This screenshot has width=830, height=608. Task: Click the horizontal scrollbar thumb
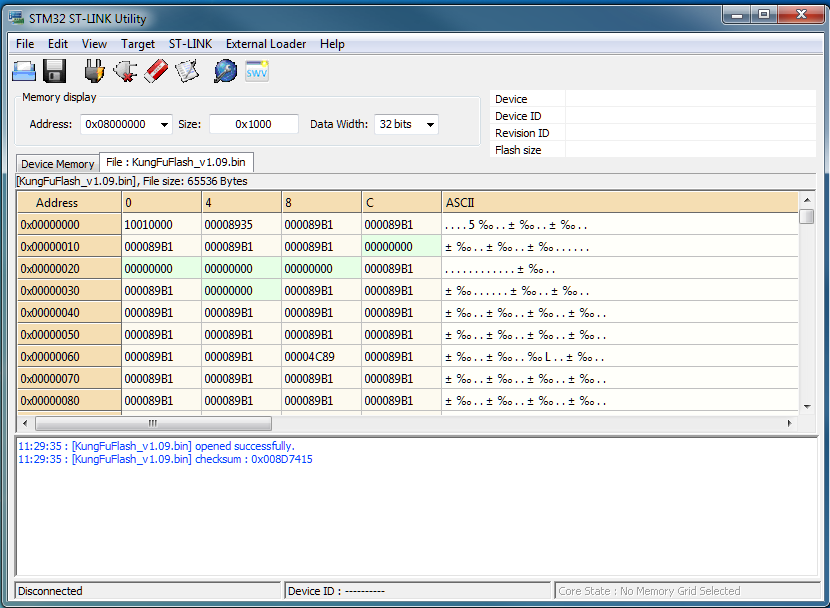click(x=153, y=423)
